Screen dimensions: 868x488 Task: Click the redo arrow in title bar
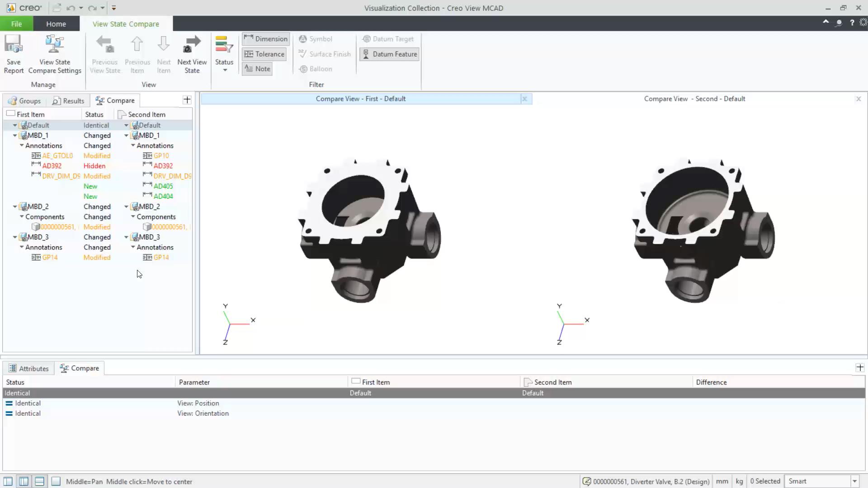92,8
